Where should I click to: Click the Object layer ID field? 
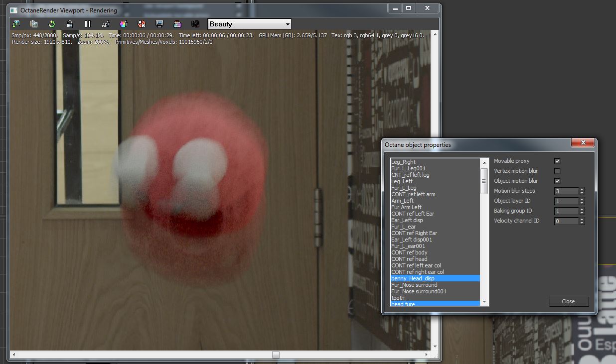pyautogui.click(x=566, y=201)
